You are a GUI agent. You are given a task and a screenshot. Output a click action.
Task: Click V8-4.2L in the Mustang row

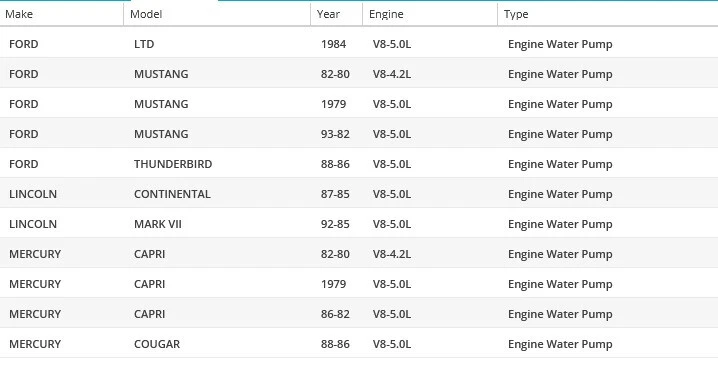[392, 74]
